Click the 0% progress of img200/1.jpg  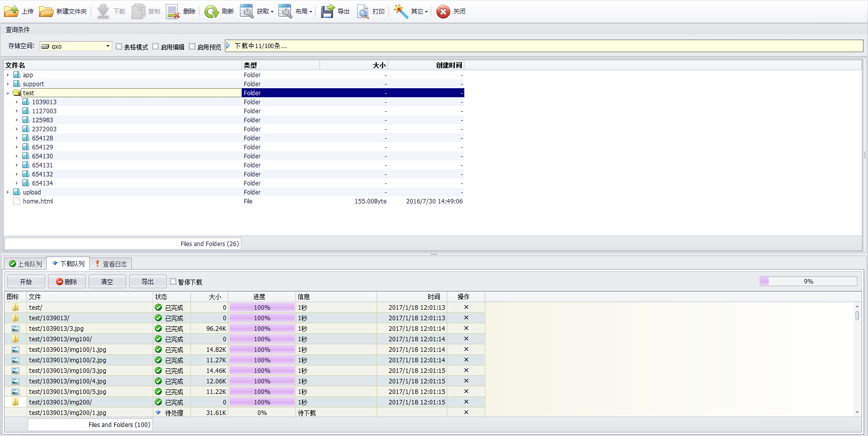tap(262, 413)
